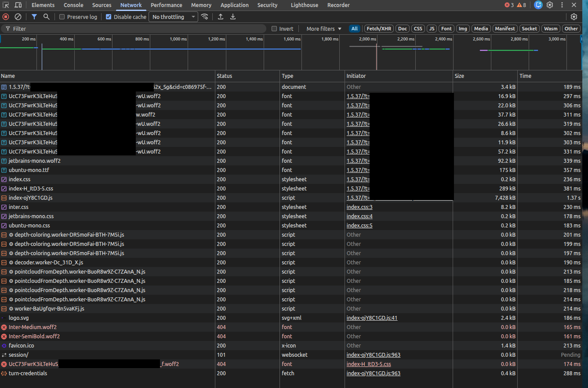588x388 pixels.
Task: Open the Performance tab
Action: tap(166, 5)
